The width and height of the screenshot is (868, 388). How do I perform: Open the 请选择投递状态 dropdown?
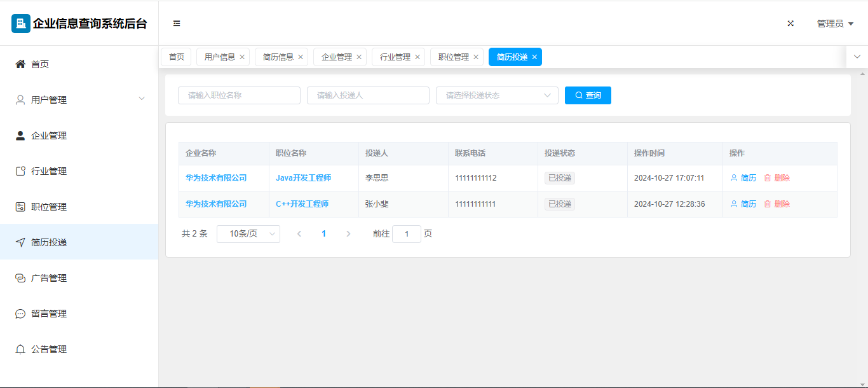pos(497,95)
